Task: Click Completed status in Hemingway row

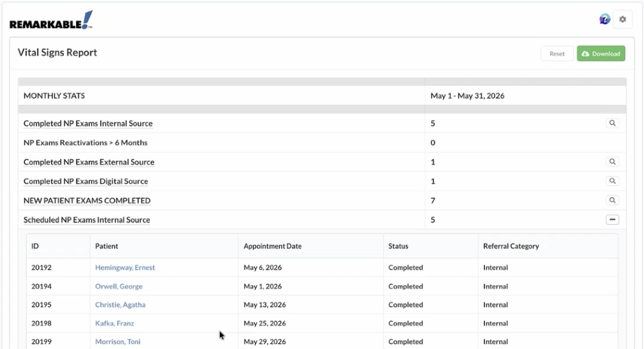Action: 406,268
